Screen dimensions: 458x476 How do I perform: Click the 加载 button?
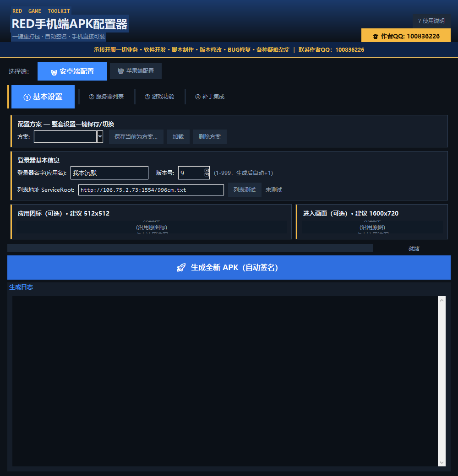(x=178, y=136)
